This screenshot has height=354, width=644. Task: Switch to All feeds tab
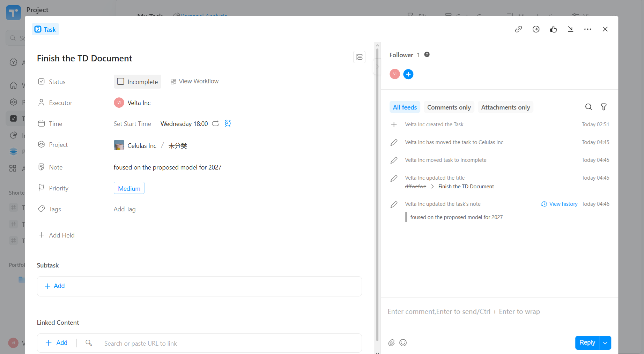(x=405, y=107)
